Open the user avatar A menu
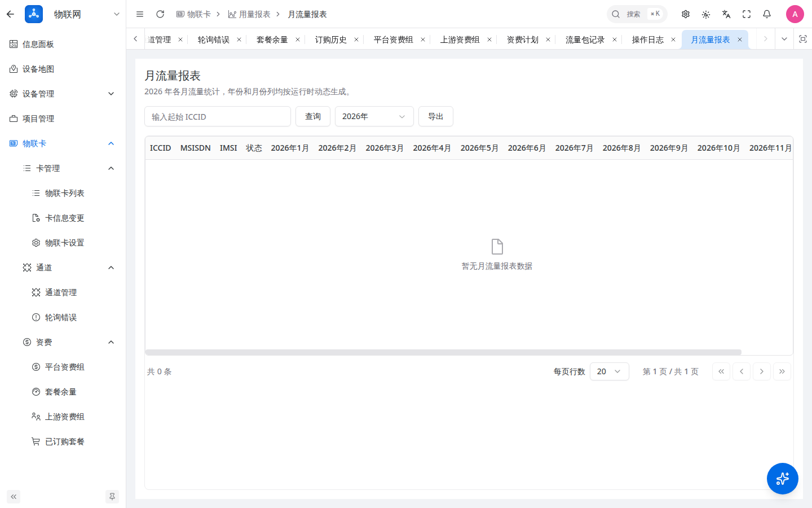 [795, 14]
